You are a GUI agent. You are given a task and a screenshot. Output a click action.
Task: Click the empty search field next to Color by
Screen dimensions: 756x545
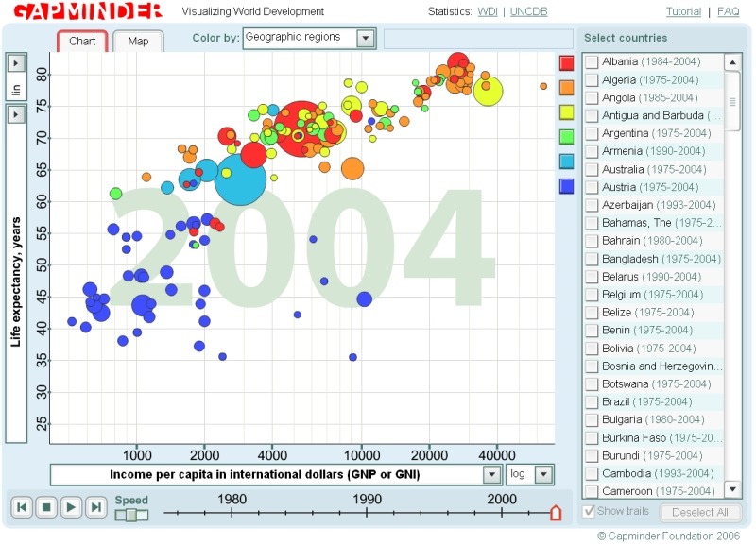coord(478,39)
